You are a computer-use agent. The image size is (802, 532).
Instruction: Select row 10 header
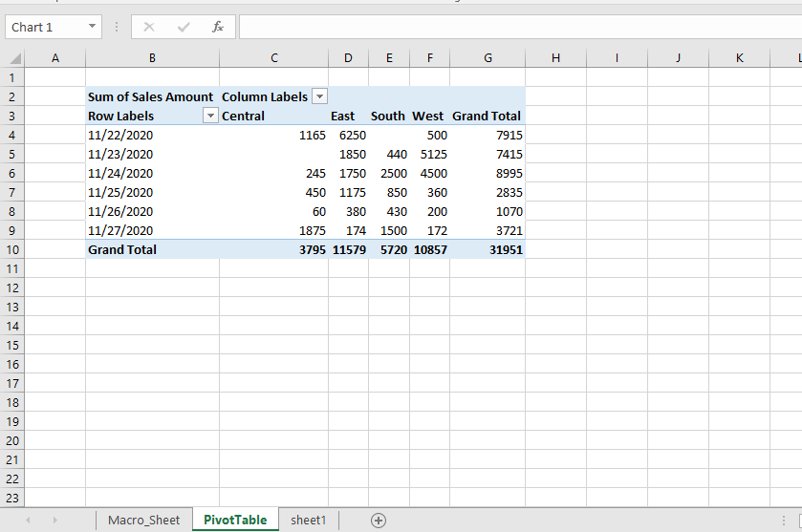point(12,249)
